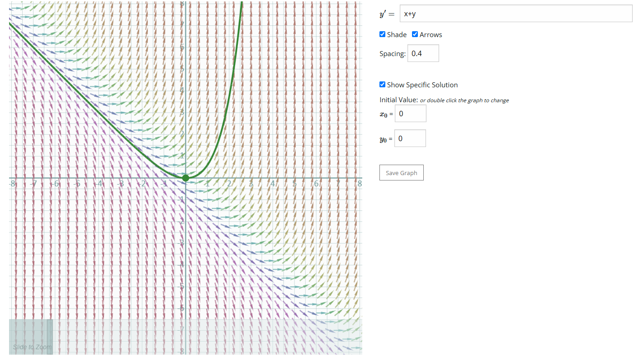644x356 pixels.
Task: Focus the x0 initial value field
Action: (x=410, y=114)
